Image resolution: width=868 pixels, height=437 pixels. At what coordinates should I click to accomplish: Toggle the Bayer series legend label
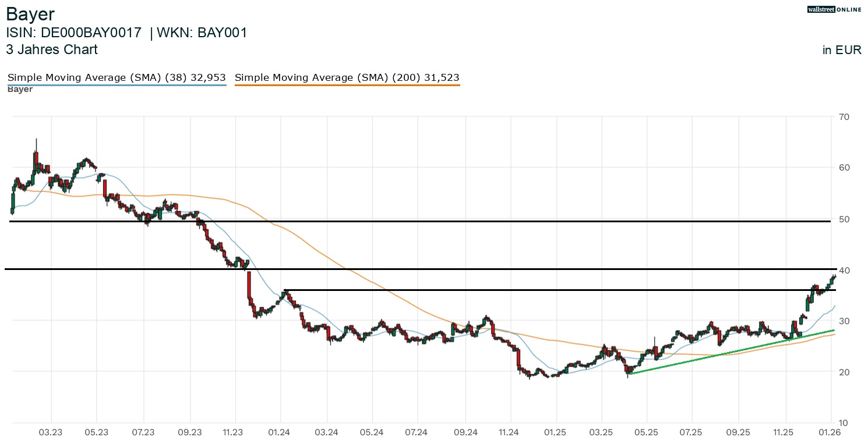tap(19, 89)
